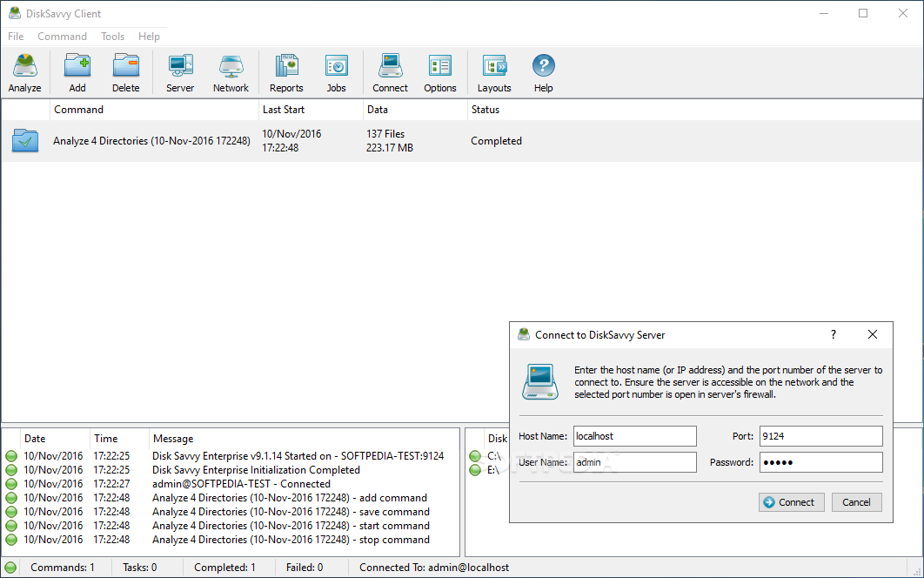Image resolution: width=924 pixels, height=578 pixels.
Task: Click the green status icon beside C:\
Action: [475, 456]
